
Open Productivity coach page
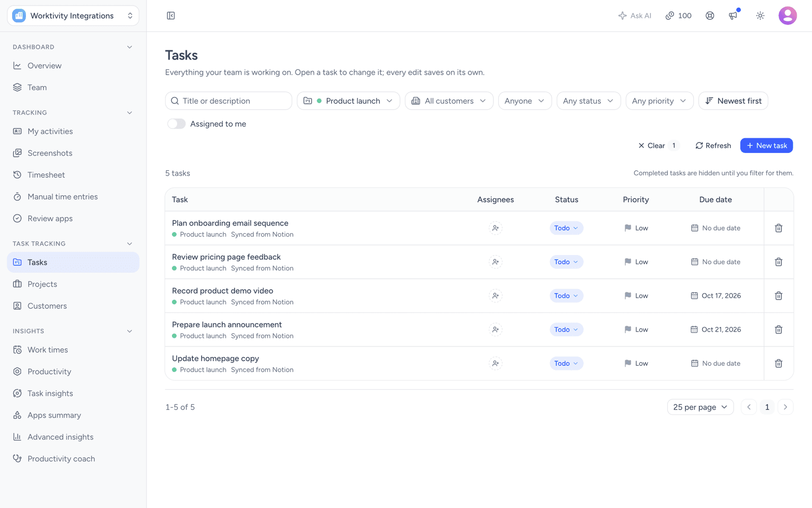(x=73, y=459)
